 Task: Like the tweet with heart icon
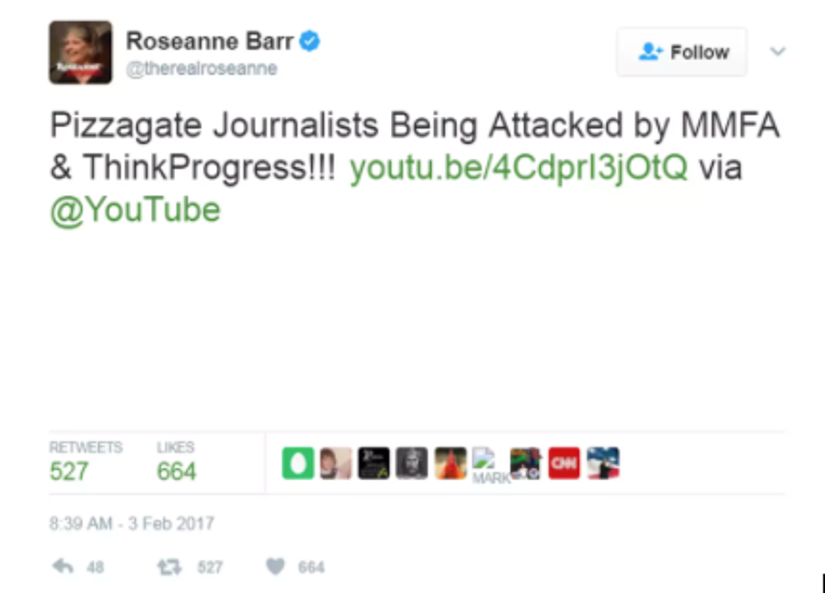point(275,566)
